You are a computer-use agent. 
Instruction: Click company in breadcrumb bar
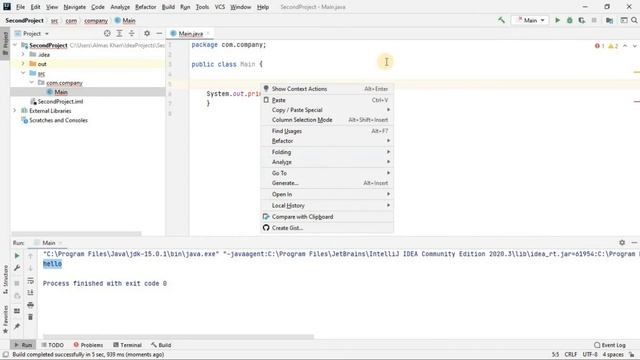(x=96, y=20)
